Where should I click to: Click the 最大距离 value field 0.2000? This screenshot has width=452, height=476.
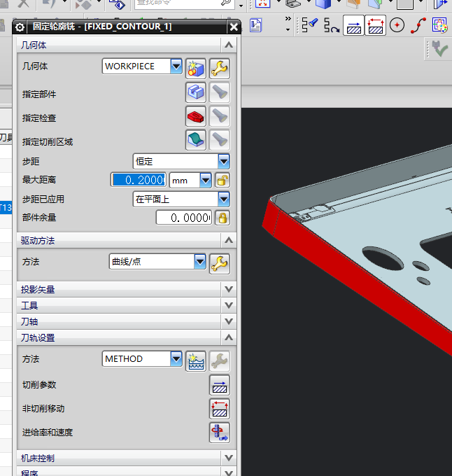coord(139,180)
